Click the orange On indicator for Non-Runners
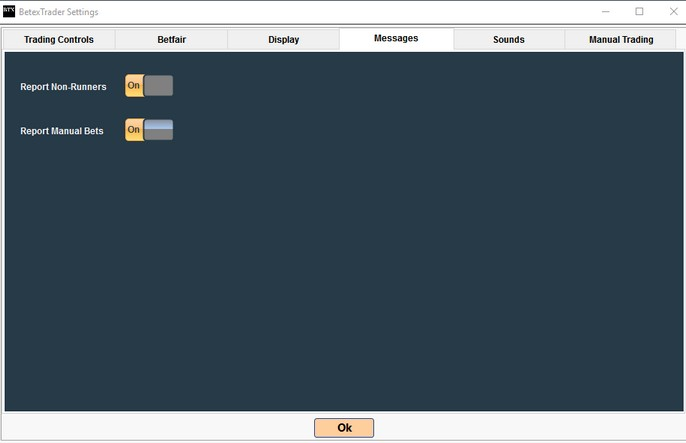 click(x=134, y=86)
